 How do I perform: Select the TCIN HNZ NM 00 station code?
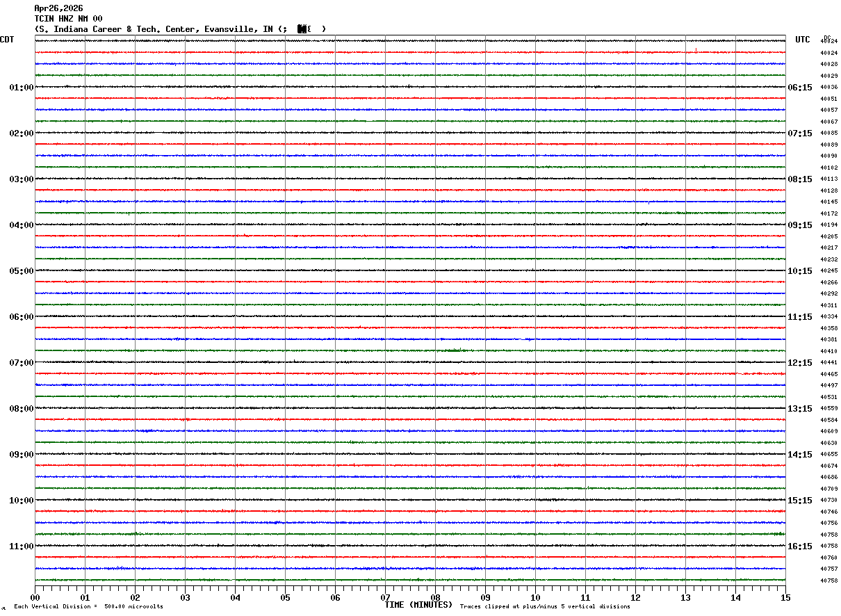point(68,19)
